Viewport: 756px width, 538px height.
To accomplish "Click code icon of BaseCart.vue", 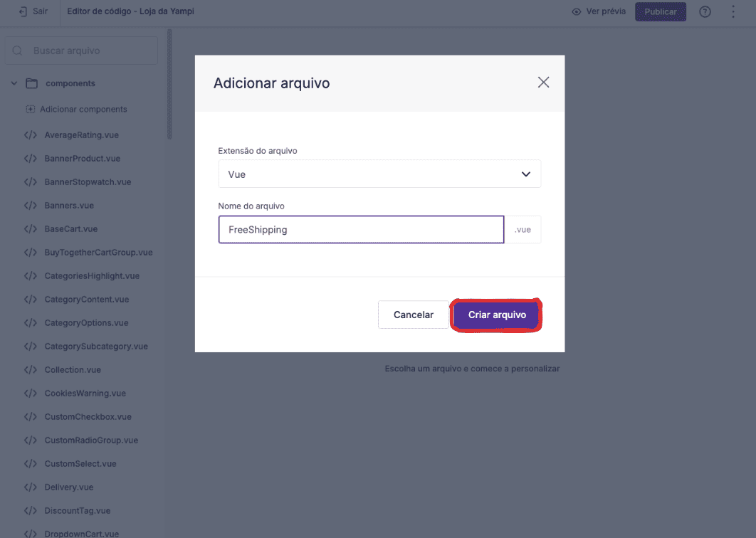I will pos(31,229).
